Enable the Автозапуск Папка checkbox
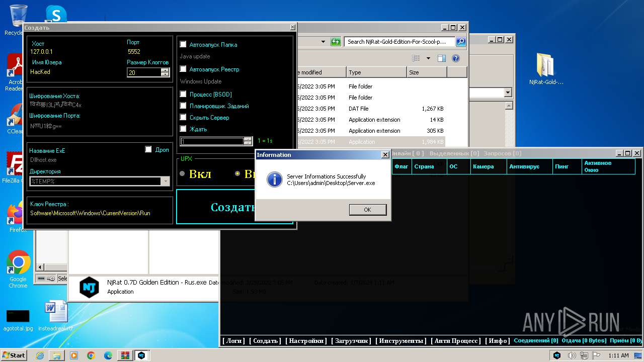This screenshot has width=644, height=362. [183, 44]
